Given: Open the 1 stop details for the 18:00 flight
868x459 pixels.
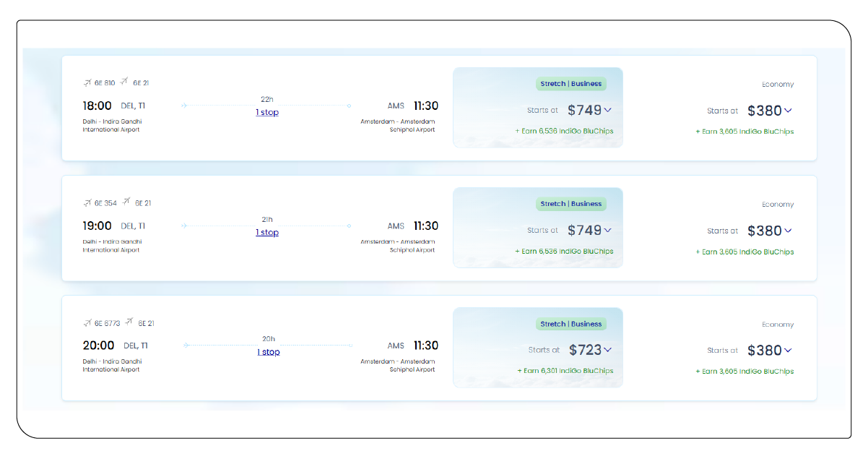Looking at the screenshot, I should [267, 112].
